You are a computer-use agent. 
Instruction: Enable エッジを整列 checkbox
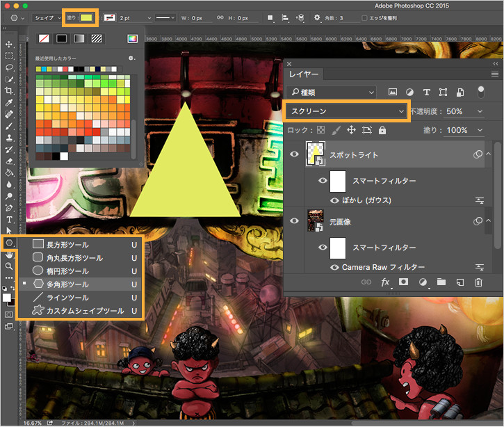(364, 18)
